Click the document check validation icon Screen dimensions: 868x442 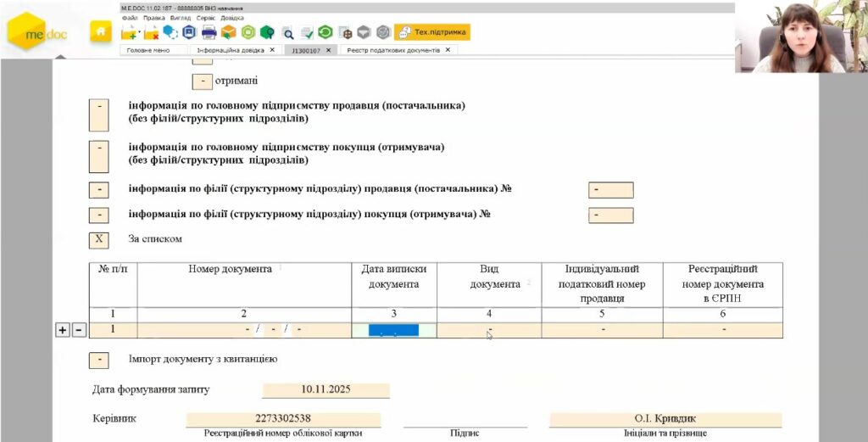coord(306,34)
